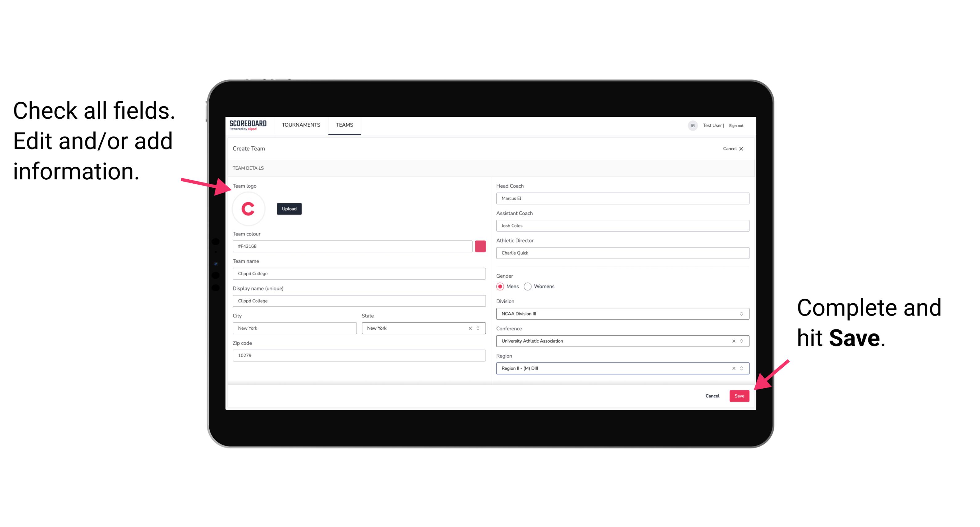
Task: Open the TEAMS tab
Action: 344,125
